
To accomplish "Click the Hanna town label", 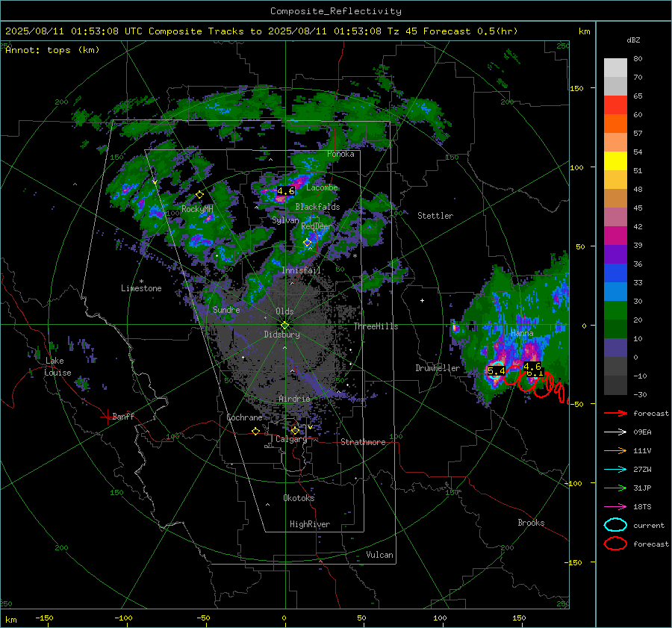I will coord(522,333).
